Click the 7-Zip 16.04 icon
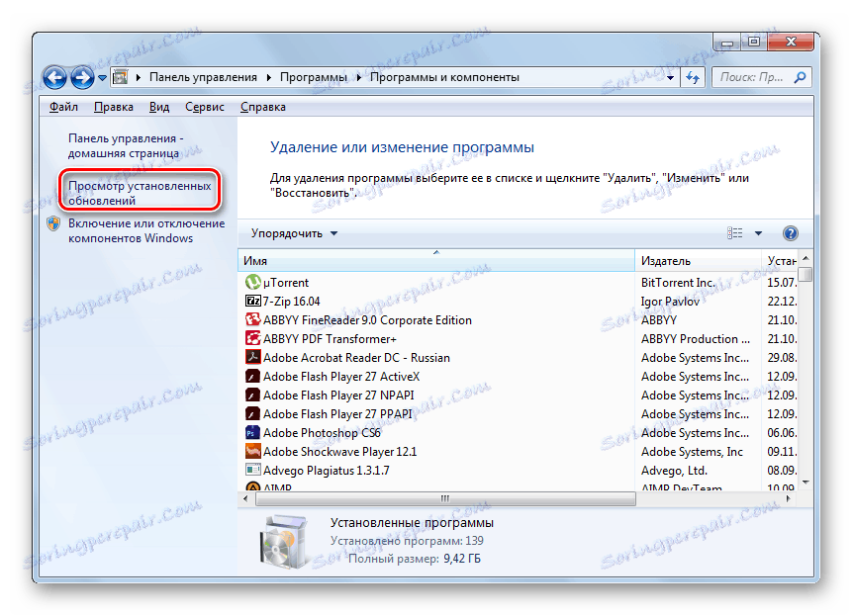853x616 pixels. pos(253,301)
